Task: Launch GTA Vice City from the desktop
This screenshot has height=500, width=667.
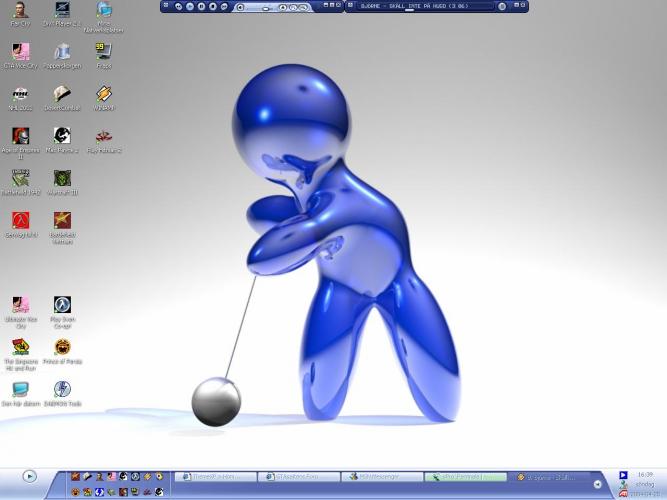Action: 20,52
